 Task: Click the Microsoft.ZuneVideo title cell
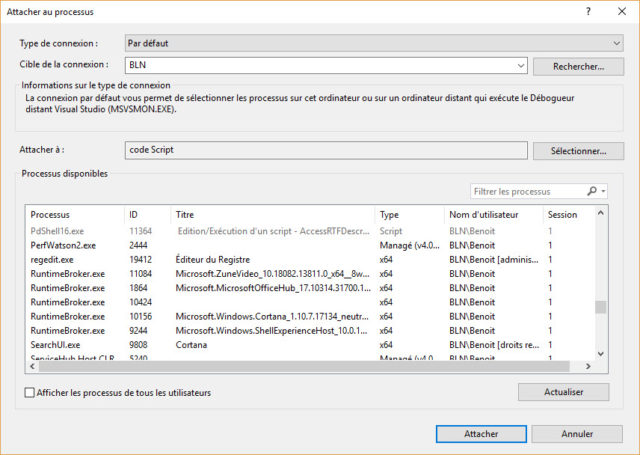point(272,274)
